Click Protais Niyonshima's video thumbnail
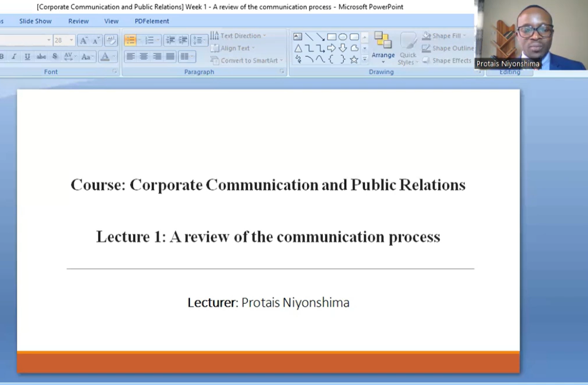The image size is (588, 385). pyautogui.click(x=531, y=35)
